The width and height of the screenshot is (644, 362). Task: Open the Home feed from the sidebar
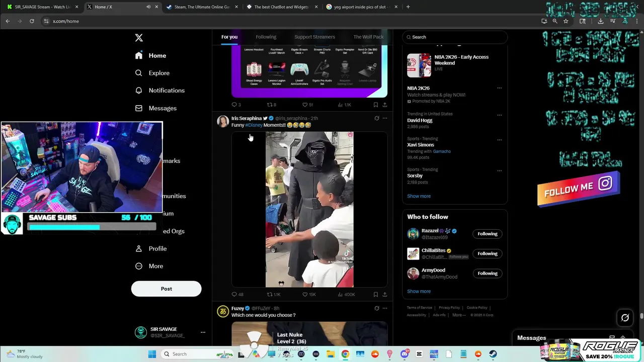click(x=150, y=55)
